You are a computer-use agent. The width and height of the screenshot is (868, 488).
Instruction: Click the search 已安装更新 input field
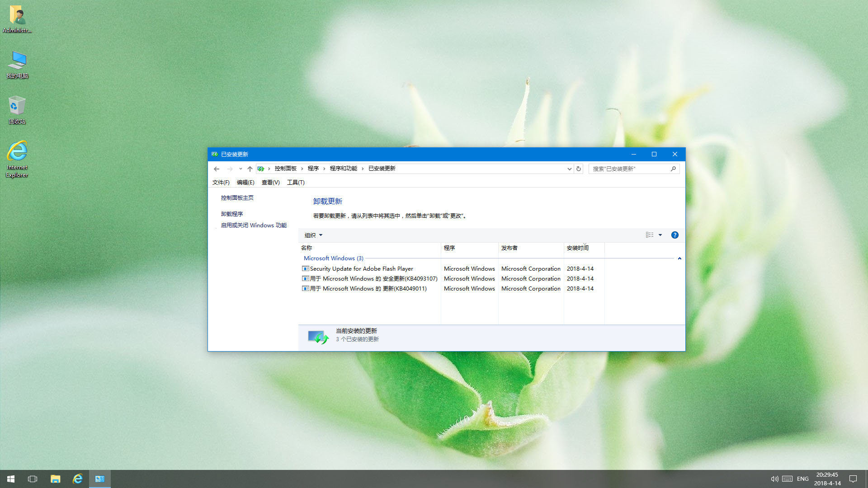630,169
